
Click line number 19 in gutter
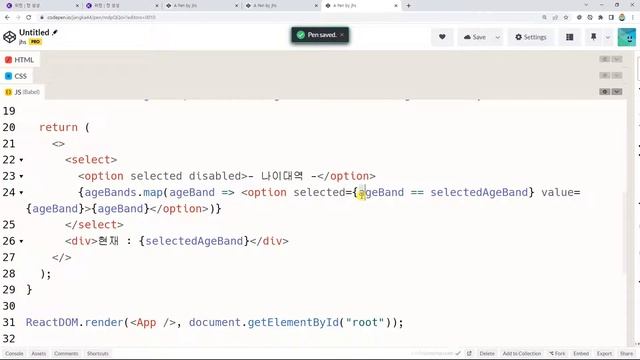(x=9, y=111)
